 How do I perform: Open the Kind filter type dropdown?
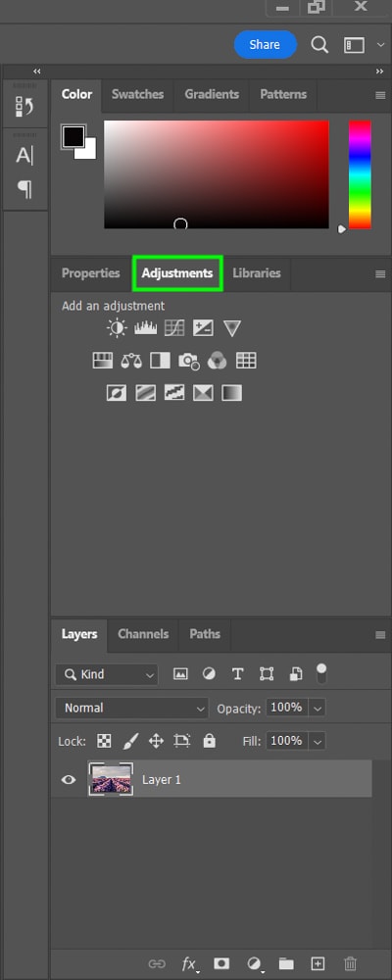(107, 674)
